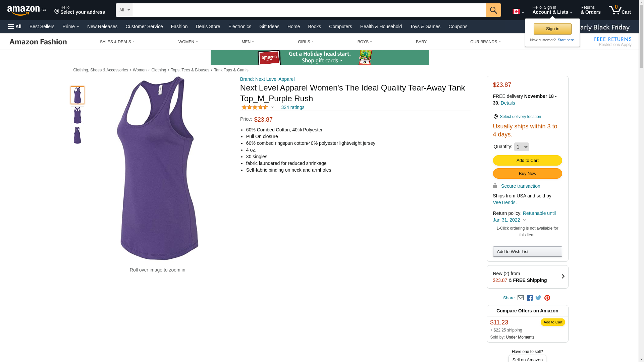This screenshot has width=644, height=362.
Task: Share the product on Facebook
Action: click(530, 298)
